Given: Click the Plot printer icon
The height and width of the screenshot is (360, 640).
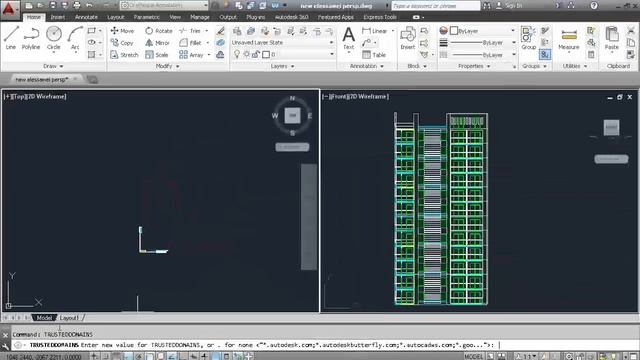Looking at the screenshot, I should point(77,5).
